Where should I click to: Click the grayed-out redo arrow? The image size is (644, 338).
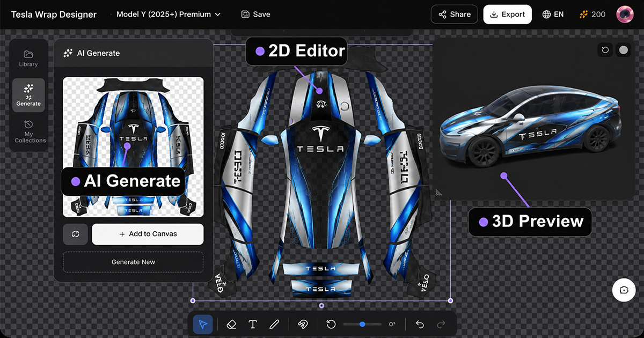tap(441, 324)
